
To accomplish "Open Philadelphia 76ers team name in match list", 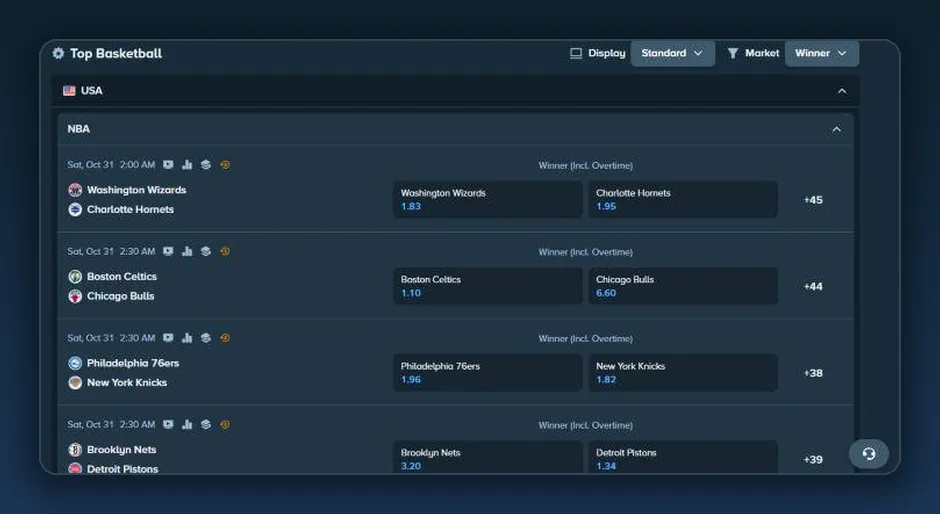I will [133, 363].
